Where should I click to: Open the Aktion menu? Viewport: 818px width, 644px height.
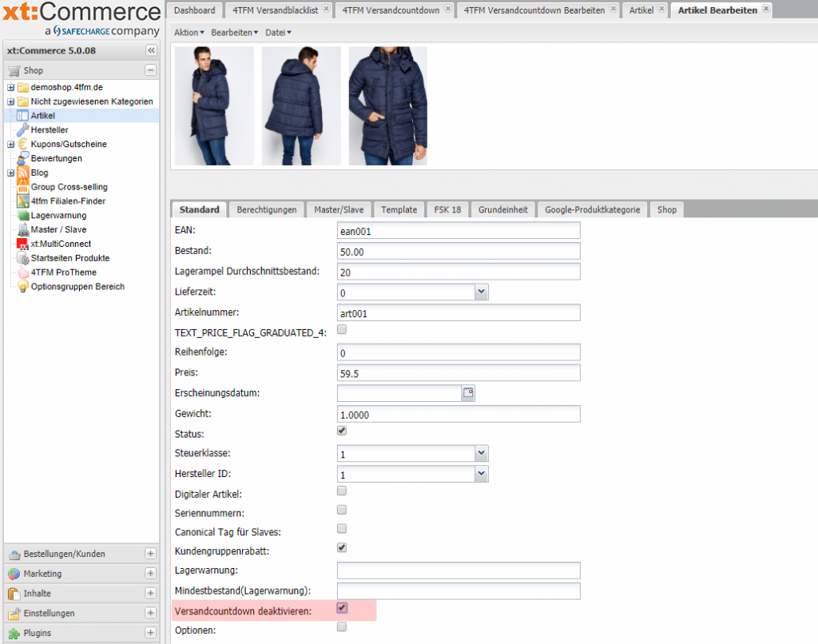[x=189, y=32]
